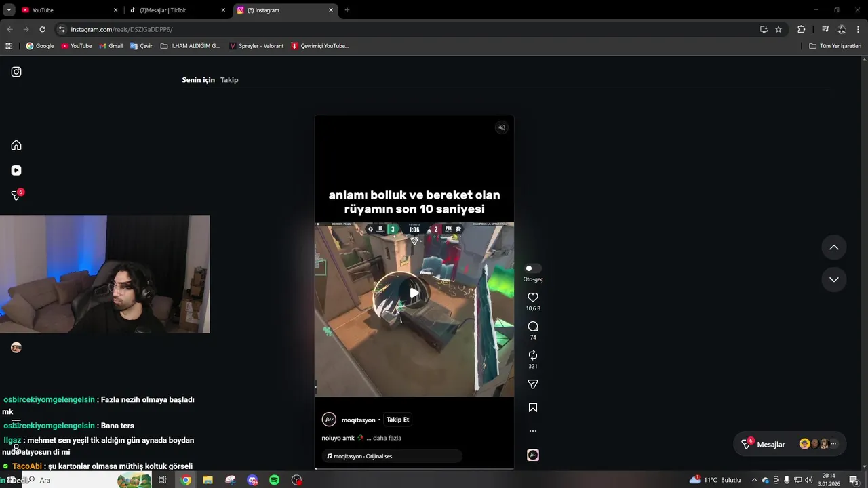Open the Chrome profile avatar
Screen dimensions: 868x488
(842, 29)
